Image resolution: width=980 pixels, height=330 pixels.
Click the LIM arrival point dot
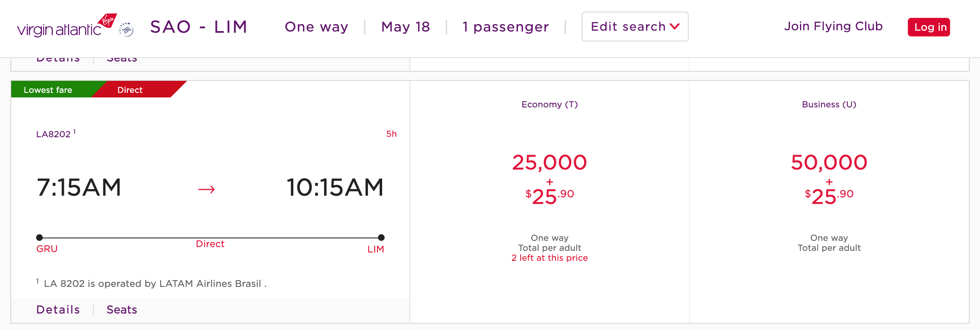(381, 238)
